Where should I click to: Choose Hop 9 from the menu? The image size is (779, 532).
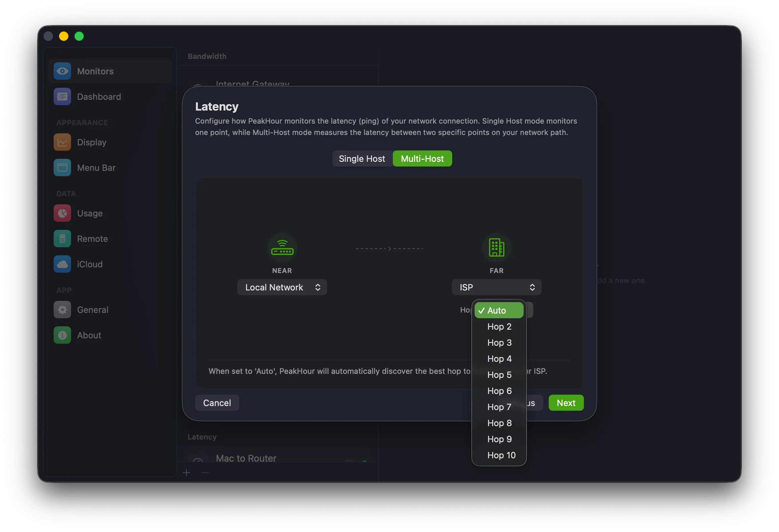click(x=499, y=439)
